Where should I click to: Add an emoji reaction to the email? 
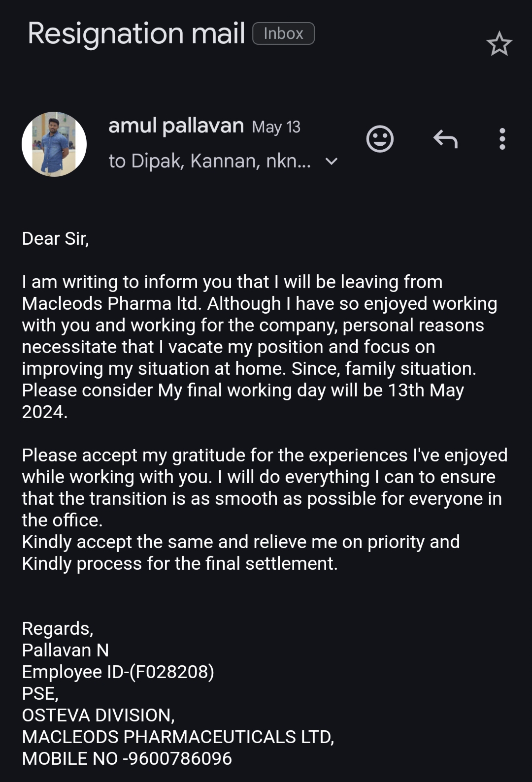point(380,139)
